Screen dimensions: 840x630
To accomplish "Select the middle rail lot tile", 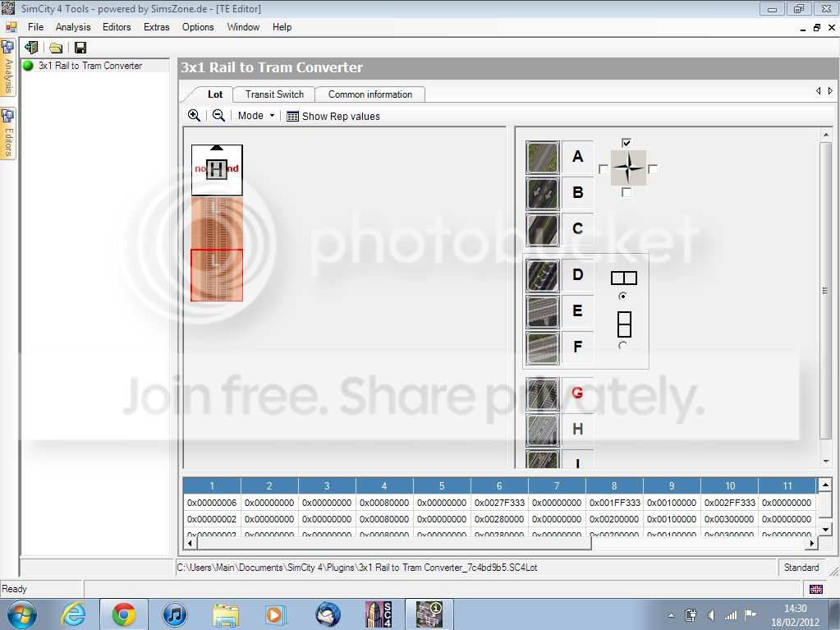I will (217, 223).
